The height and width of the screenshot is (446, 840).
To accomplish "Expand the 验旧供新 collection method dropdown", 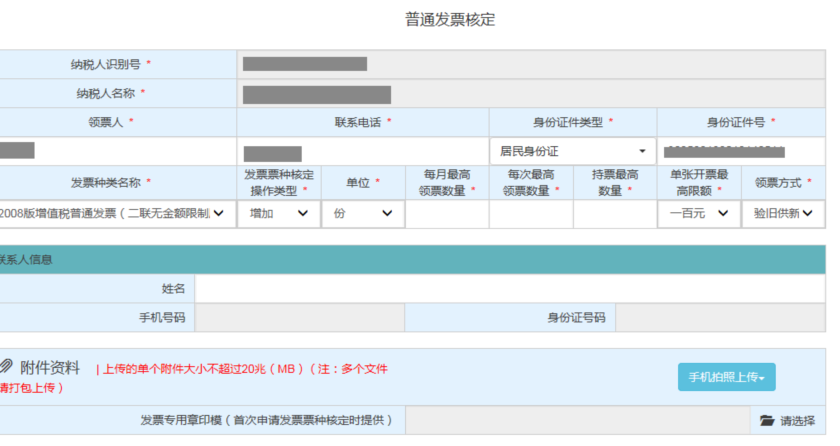I will [x=782, y=213].
